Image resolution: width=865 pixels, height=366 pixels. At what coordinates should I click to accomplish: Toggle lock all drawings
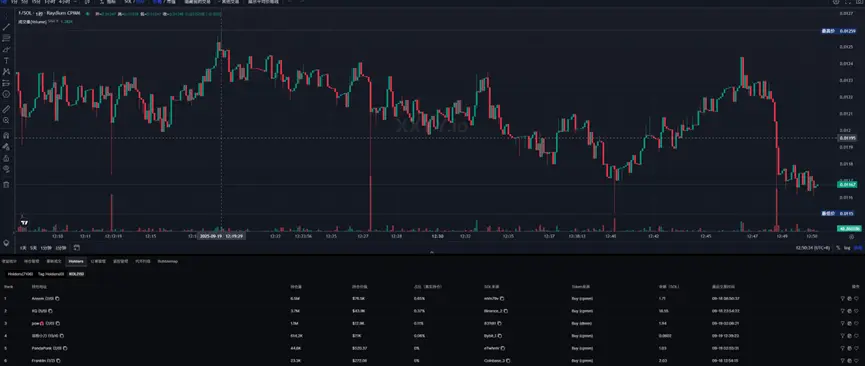[x=6, y=158]
